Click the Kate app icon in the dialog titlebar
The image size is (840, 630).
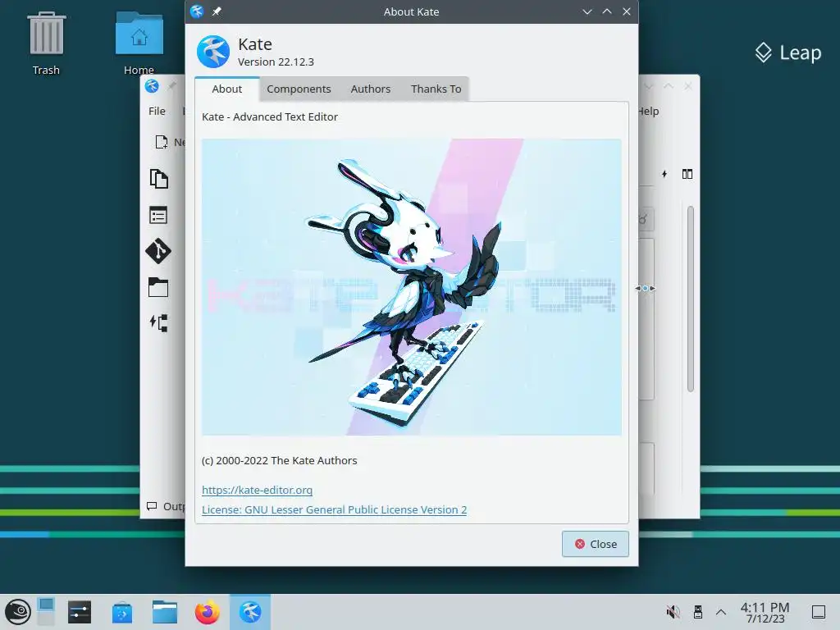(x=197, y=11)
